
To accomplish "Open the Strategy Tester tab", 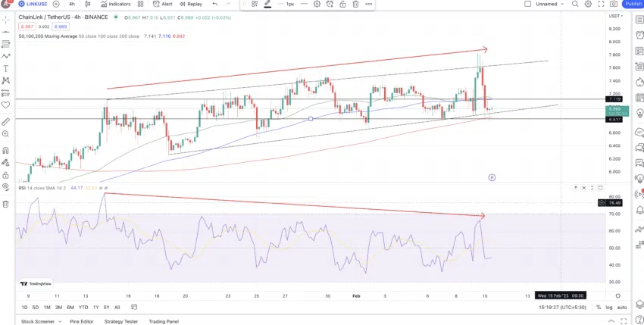I will click(x=121, y=322).
